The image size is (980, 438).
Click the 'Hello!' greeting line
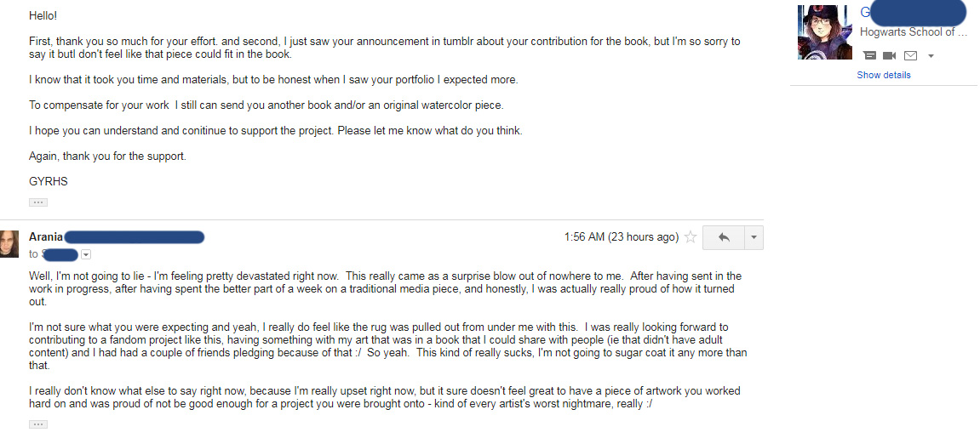click(43, 16)
